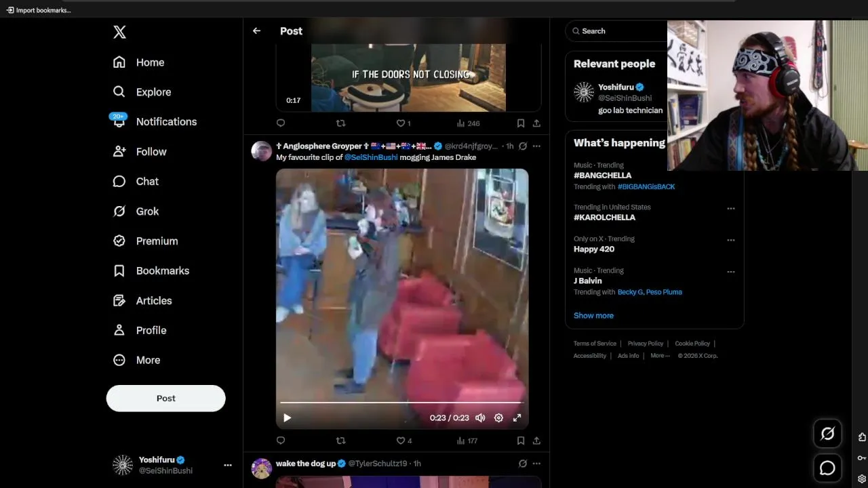Mute the video volume
868x488 pixels.
480,418
